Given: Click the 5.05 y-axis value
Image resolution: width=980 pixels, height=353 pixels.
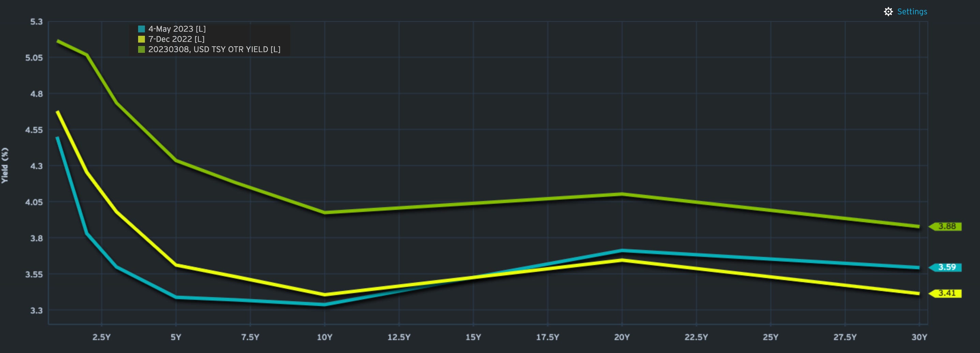Looking at the screenshot, I should tap(34, 58).
